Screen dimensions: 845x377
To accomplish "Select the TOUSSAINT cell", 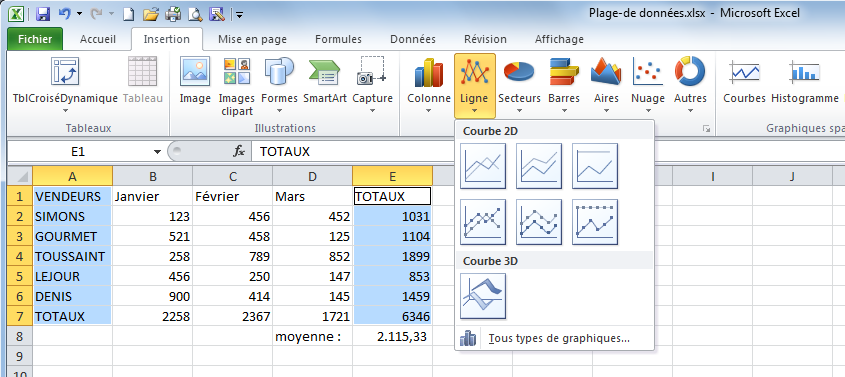I will click(x=73, y=256).
